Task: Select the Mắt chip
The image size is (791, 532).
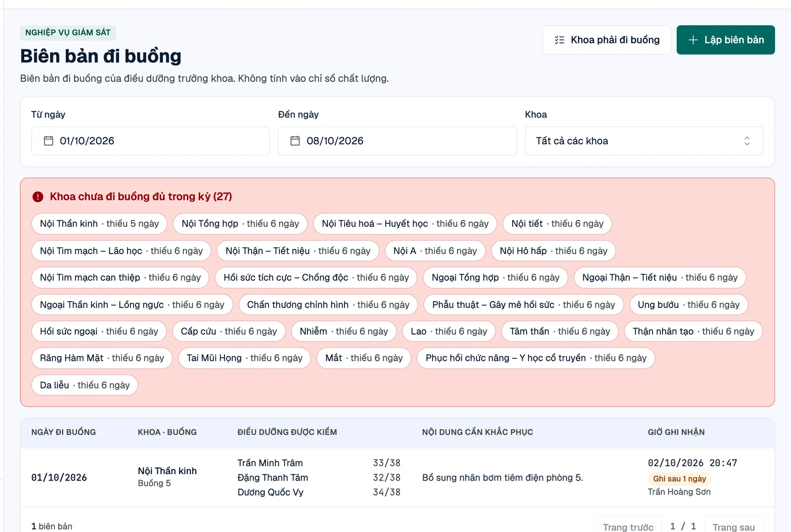Action: [364, 358]
